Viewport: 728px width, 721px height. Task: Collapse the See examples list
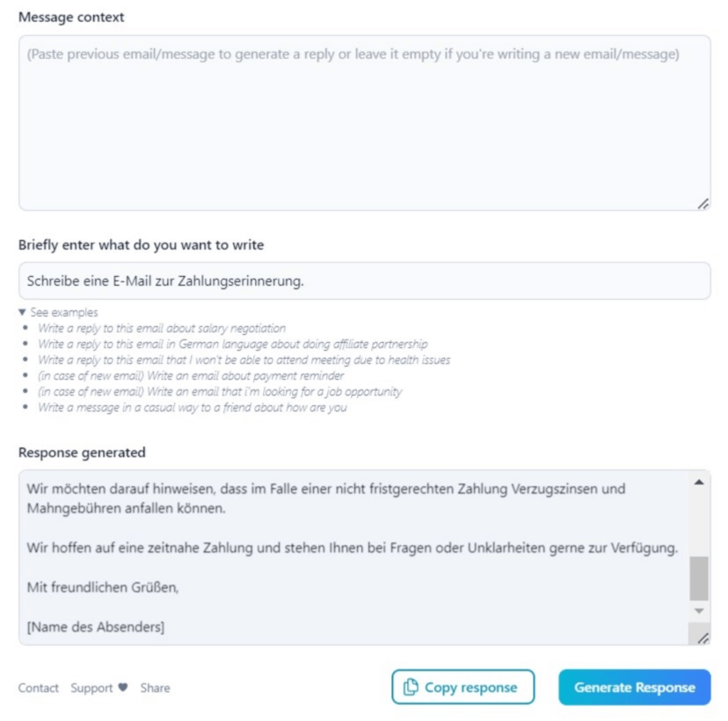[23, 312]
